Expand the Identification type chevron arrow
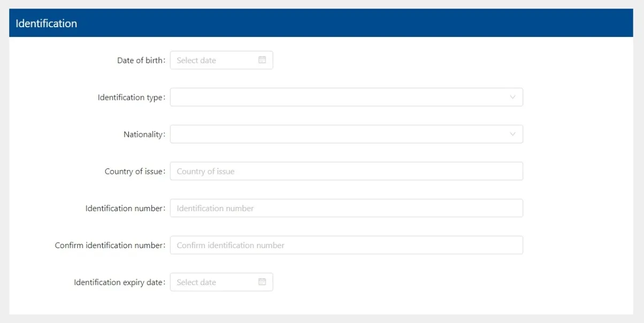 tap(512, 97)
